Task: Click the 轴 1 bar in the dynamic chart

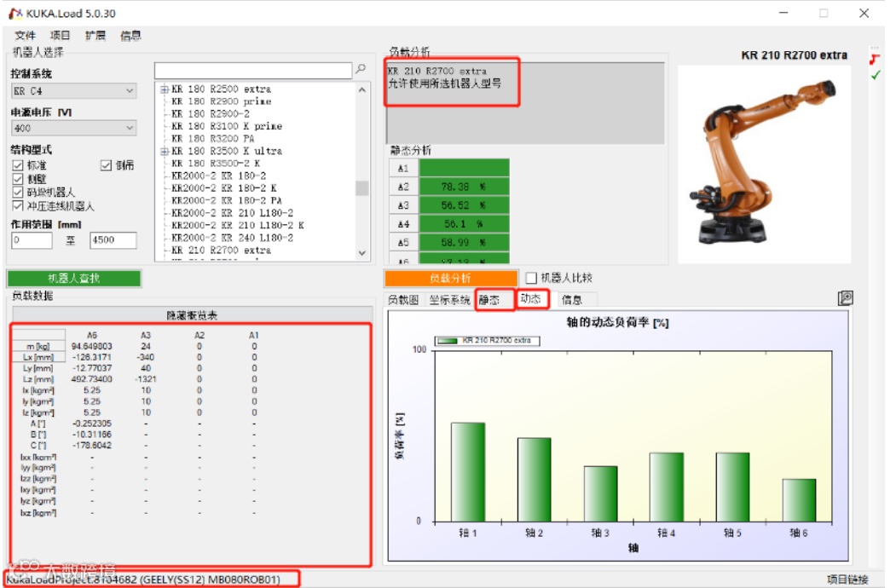Action: point(468,472)
